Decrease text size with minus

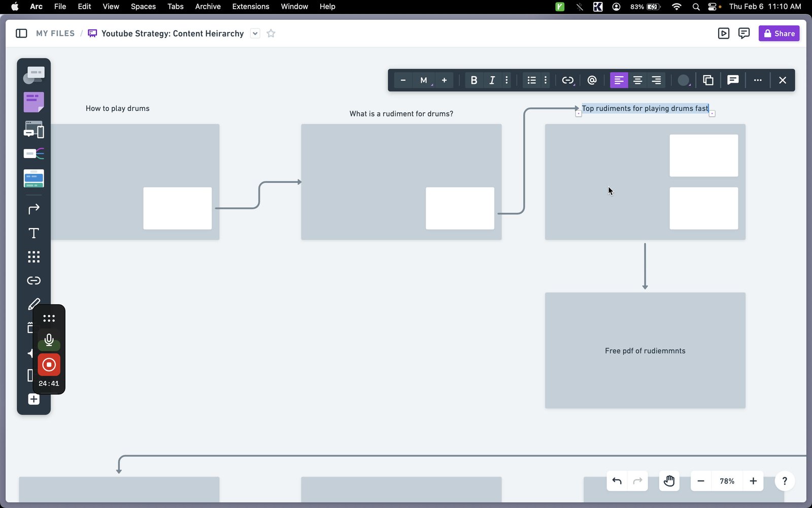click(x=403, y=80)
